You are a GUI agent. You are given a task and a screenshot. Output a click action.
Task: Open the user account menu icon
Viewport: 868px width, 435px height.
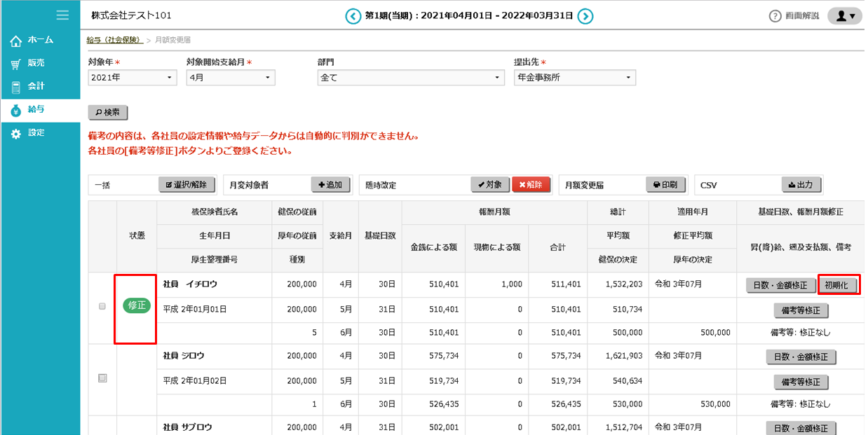click(844, 16)
